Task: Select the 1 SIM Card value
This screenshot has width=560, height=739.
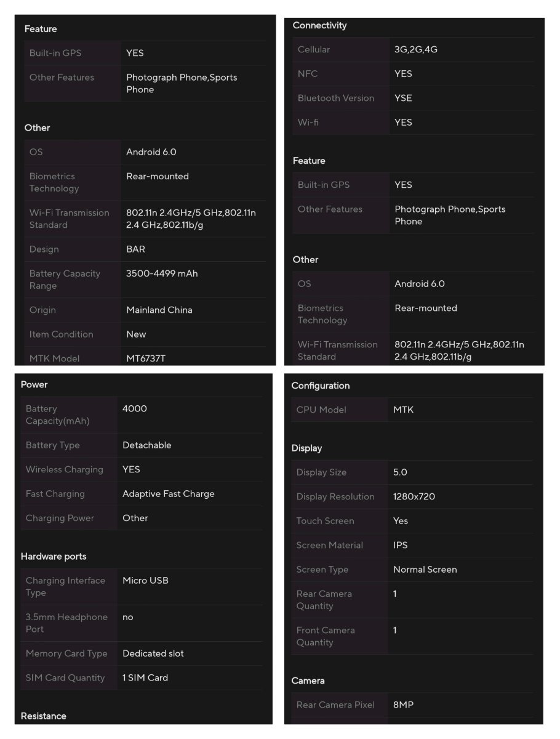Action: [x=145, y=677]
